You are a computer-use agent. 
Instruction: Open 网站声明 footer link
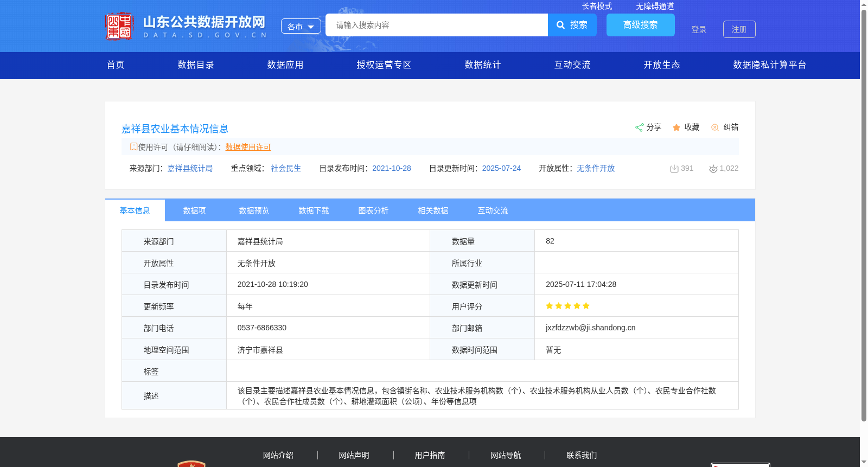[354, 456]
